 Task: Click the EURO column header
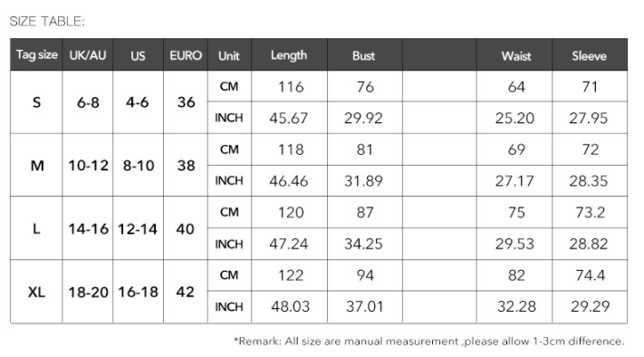click(x=186, y=55)
